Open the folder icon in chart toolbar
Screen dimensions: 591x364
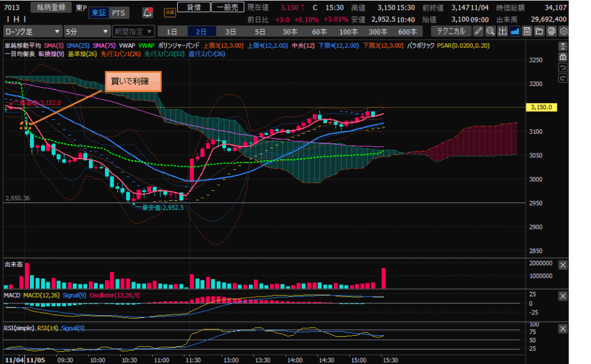coord(539,31)
